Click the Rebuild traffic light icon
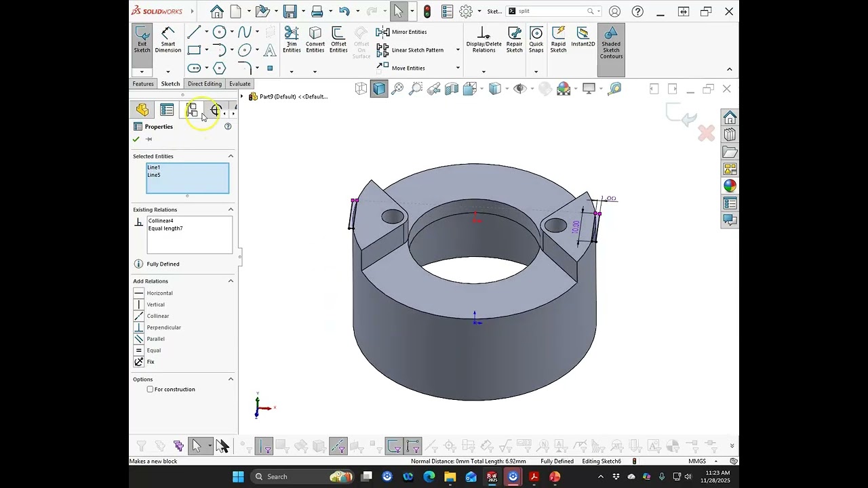The width and height of the screenshot is (868, 488). click(x=427, y=12)
